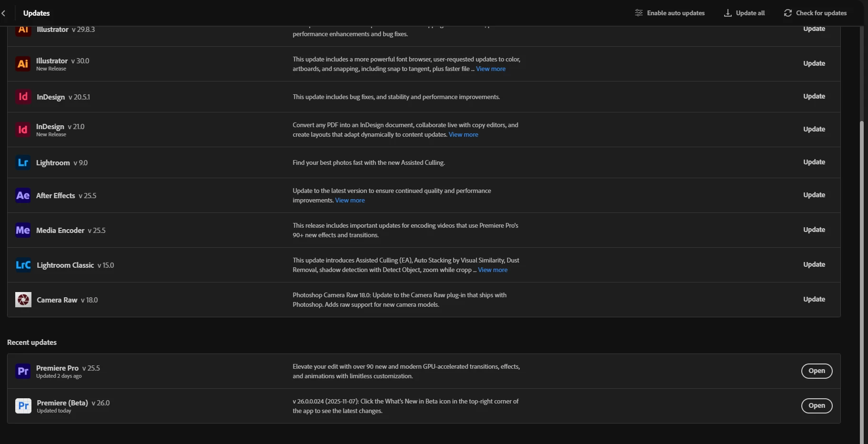Screen dimensions: 868x444
Task: Go back using the arrow beside Updates
Action: 4,13
